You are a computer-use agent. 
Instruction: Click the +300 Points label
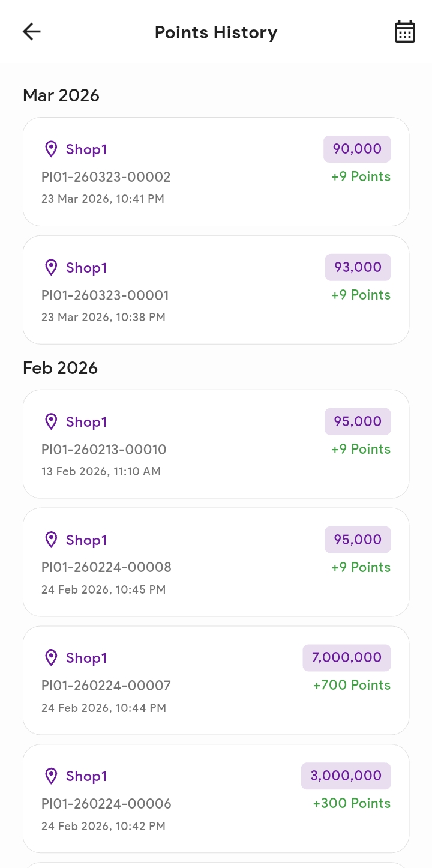click(352, 803)
